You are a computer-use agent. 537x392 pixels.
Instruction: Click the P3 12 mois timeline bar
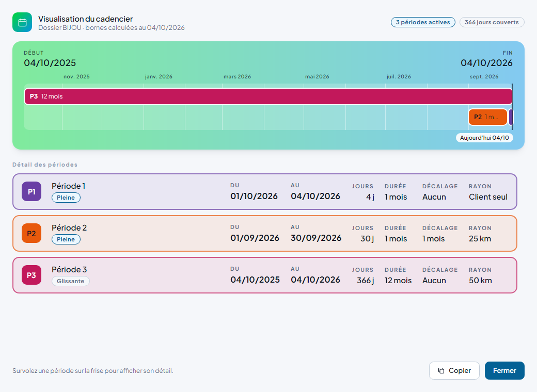coord(268,96)
